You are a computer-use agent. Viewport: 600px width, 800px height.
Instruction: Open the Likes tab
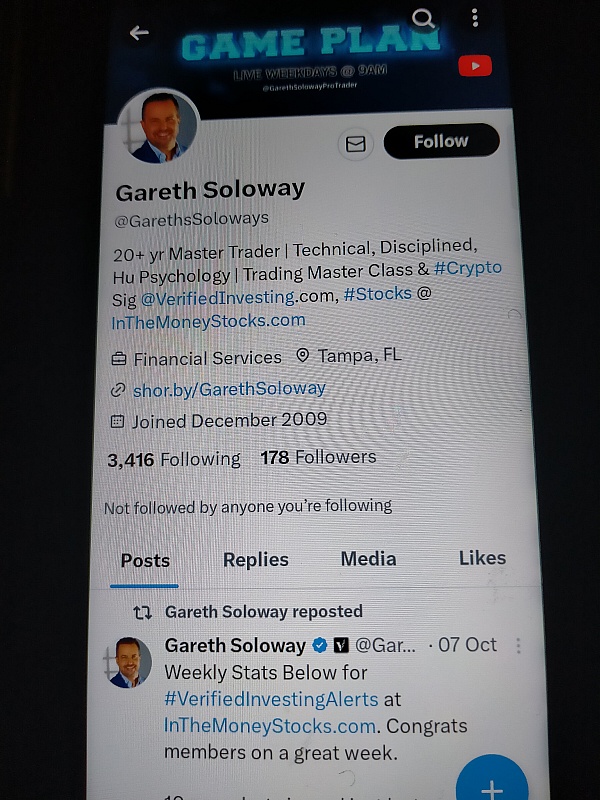point(482,558)
